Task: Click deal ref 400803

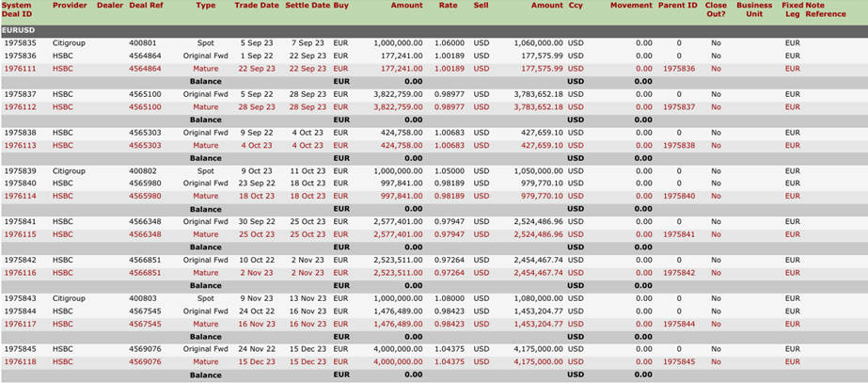Action: pyautogui.click(x=143, y=298)
